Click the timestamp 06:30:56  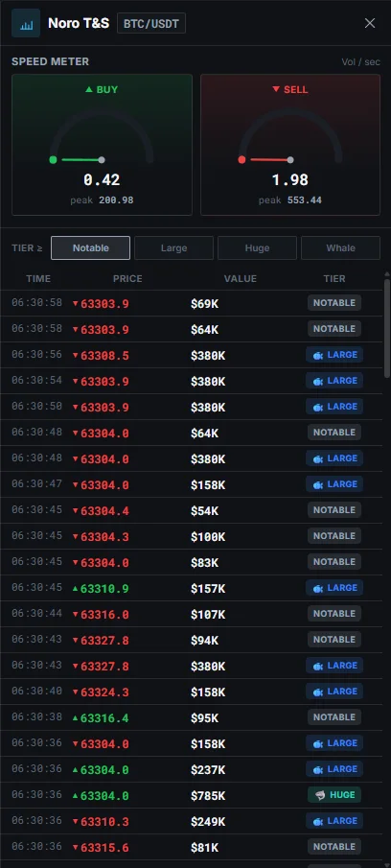36,354
